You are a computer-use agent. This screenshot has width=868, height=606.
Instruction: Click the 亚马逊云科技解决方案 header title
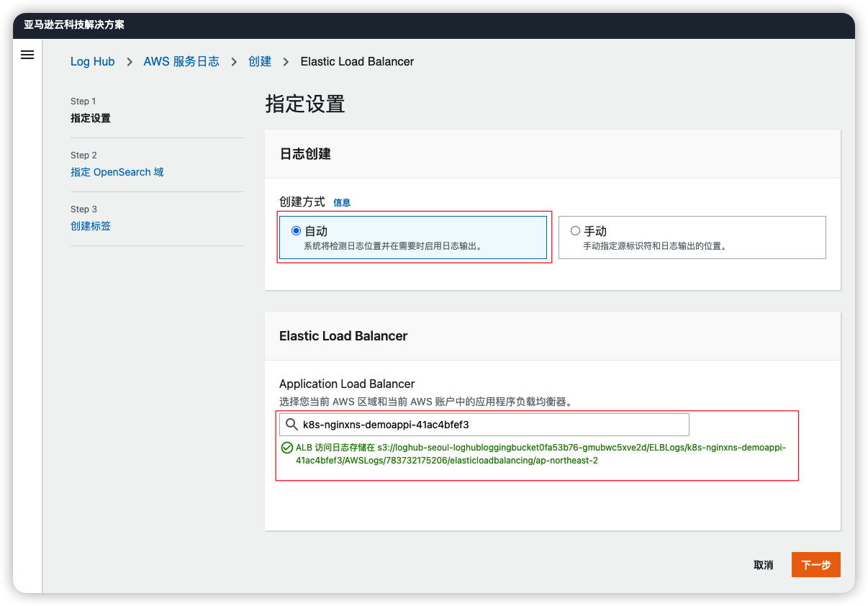tap(74, 24)
